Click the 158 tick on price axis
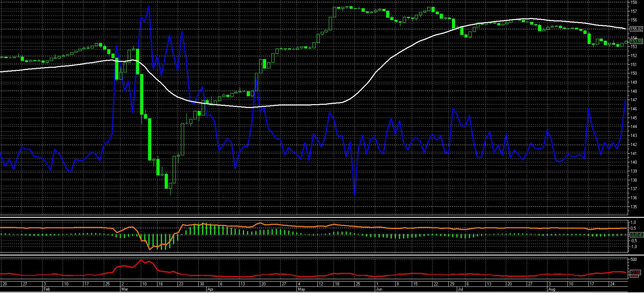This screenshot has height=293, width=644. 634,2
